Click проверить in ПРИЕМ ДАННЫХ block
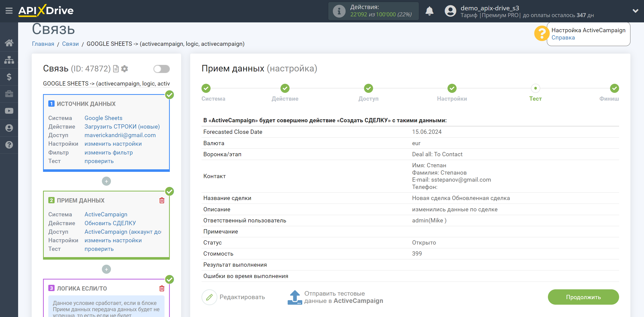 (x=99, y=249)
